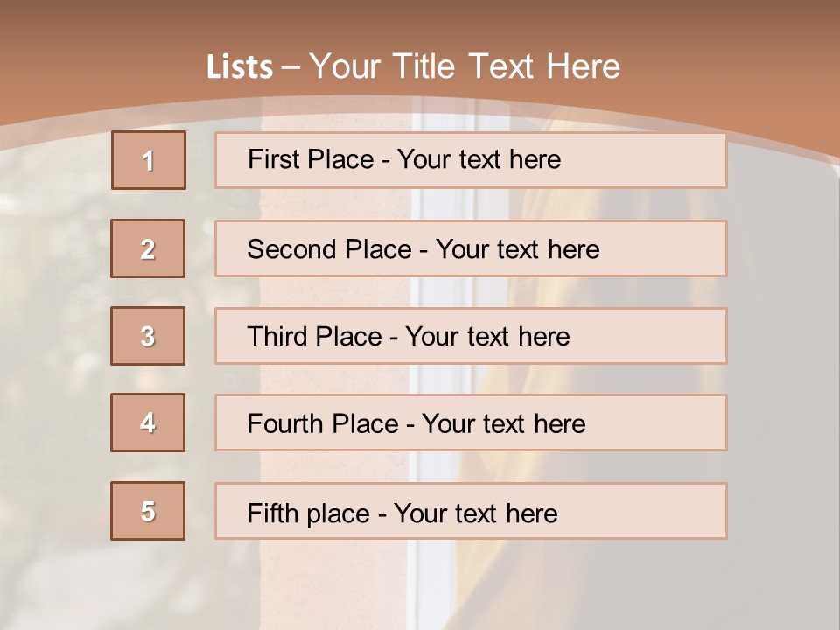
Task: Click "Your text here" in the Second Place row
Action: pyautogui.click(x=517, y=249)
